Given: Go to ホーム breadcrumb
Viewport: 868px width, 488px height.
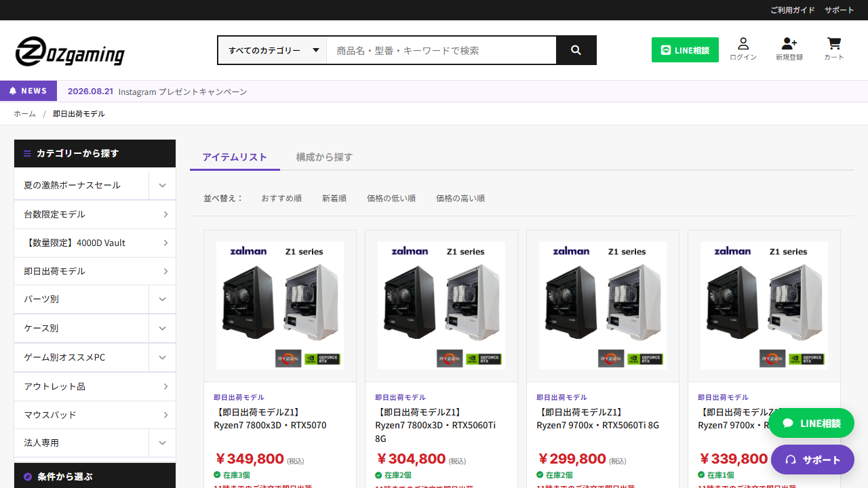Looking at the screenshot, I should tap(24, 114).
